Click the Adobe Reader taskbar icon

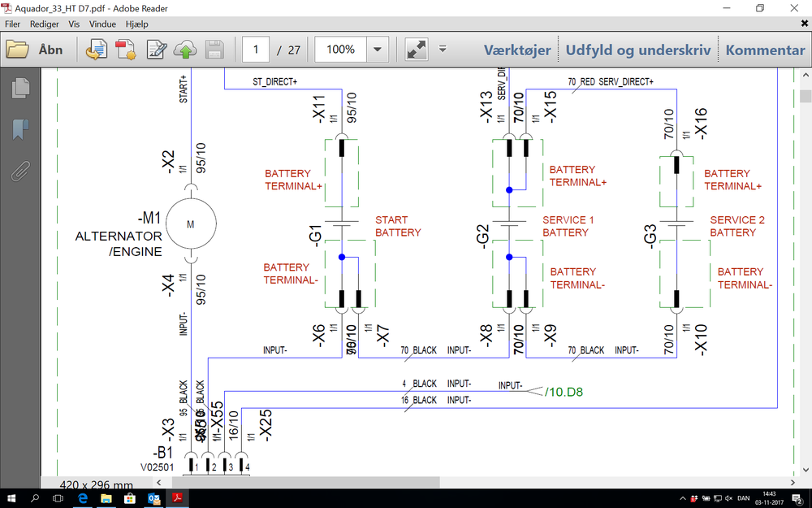click(178, 499)
